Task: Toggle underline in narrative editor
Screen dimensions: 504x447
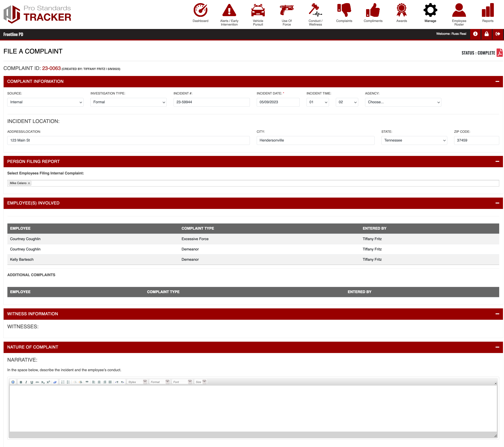Action: [x=32, y=382]
